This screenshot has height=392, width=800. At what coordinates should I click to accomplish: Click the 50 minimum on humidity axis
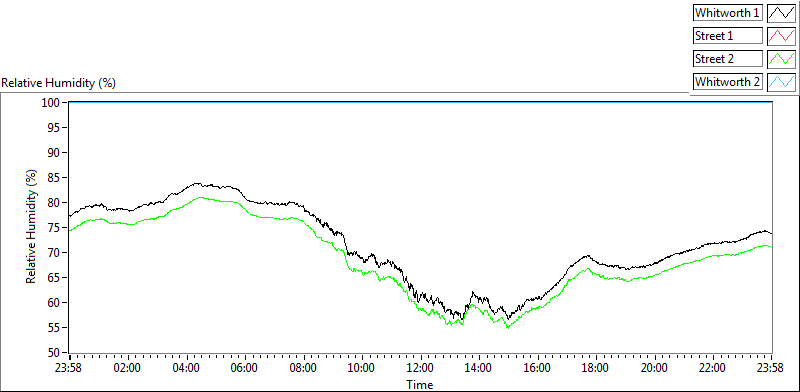(x=55, y=352)
